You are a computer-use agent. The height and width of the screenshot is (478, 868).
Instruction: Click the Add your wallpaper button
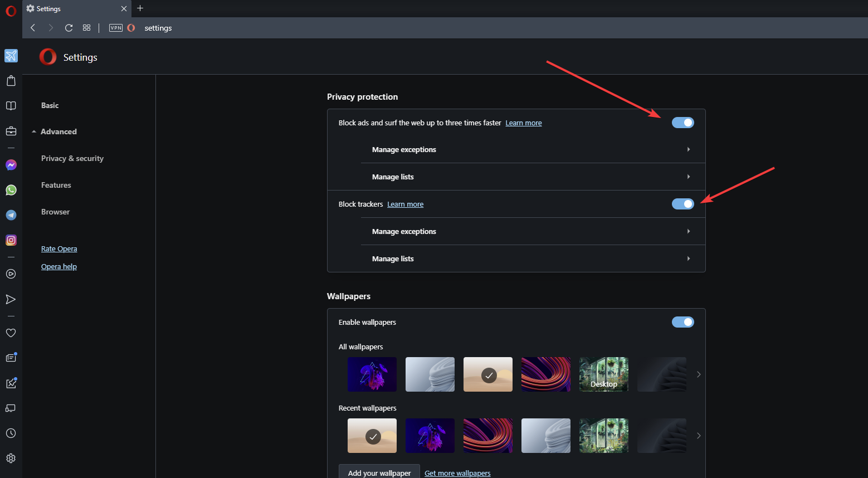379,472
